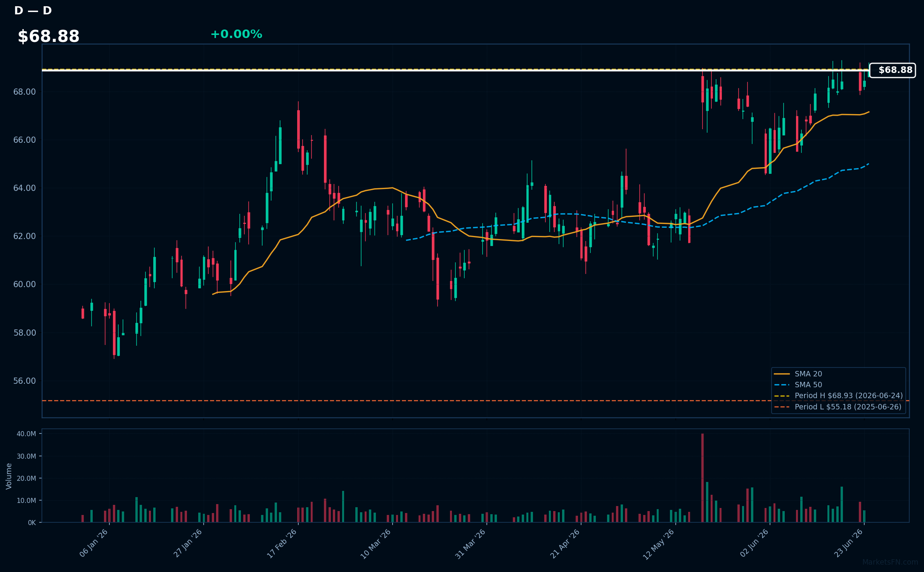Click the 62.00 price axis label
924x572 pixels.
tap(24, 236)
